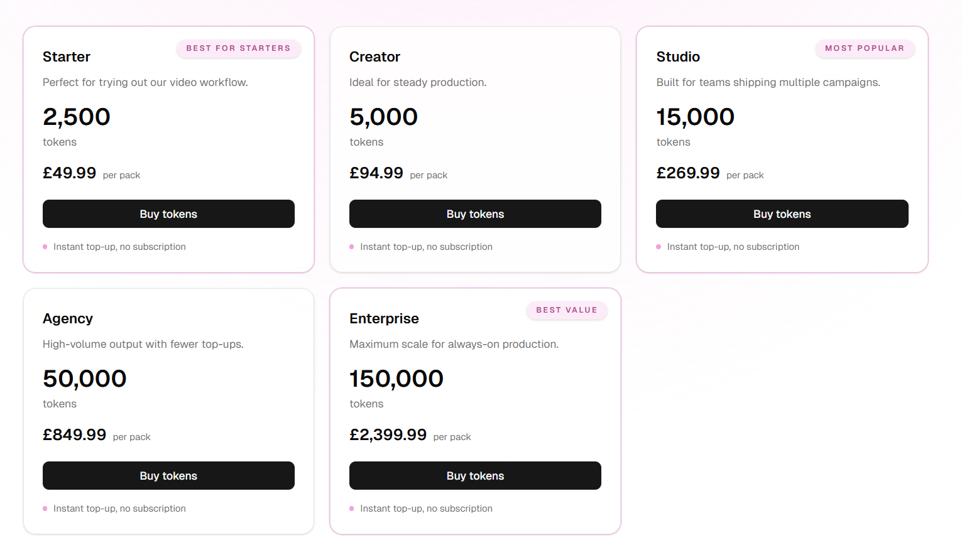Buy tokens for the Starter pack
962x560 pixels.
168,214
